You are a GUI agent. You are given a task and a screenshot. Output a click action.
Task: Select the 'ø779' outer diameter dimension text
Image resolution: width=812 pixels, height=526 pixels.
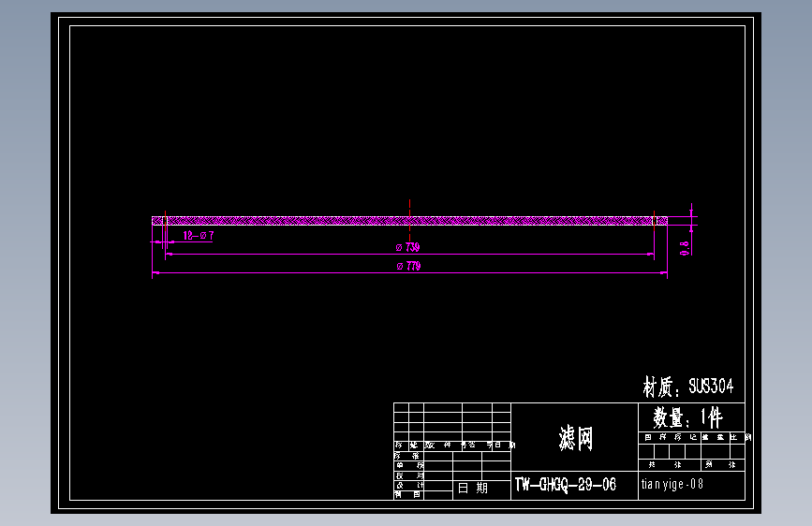[x=408, y=266]
